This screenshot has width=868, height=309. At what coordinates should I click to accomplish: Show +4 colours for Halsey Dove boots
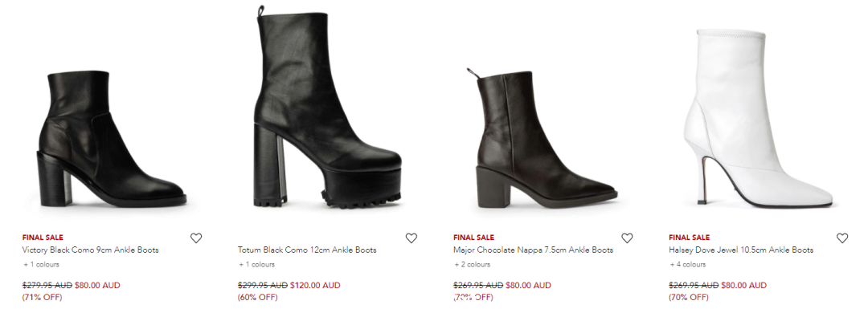[687, 265]
